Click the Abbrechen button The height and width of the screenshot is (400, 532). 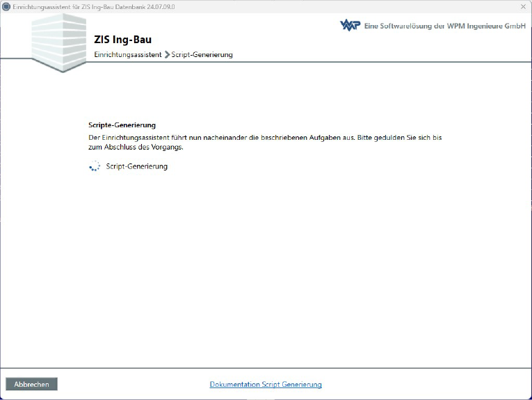(31, 384)
